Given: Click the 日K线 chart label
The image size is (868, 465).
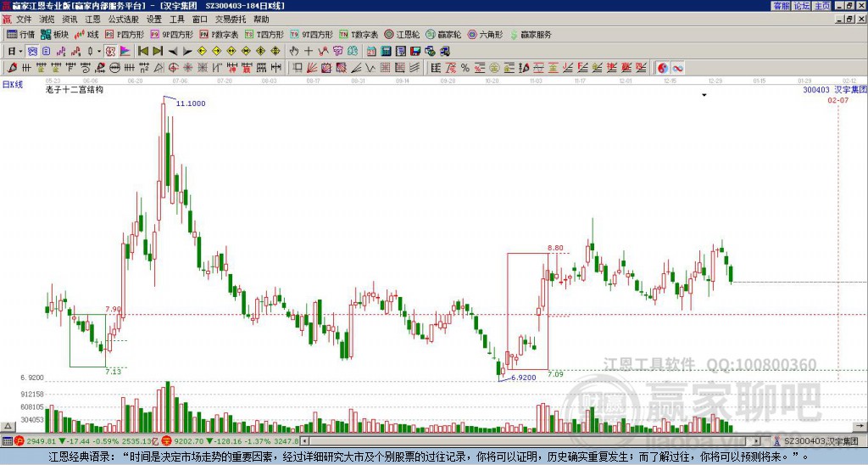Looking at the screenshot, I should (x=12, y=85).
